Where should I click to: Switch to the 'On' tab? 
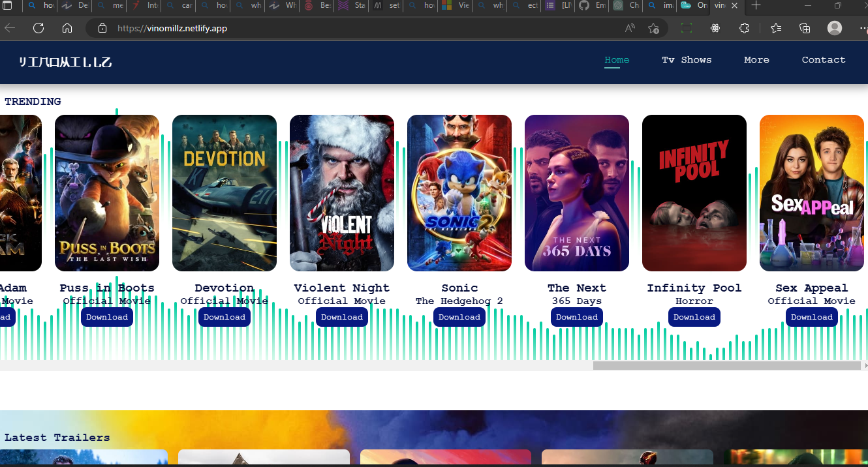(693, 5)
